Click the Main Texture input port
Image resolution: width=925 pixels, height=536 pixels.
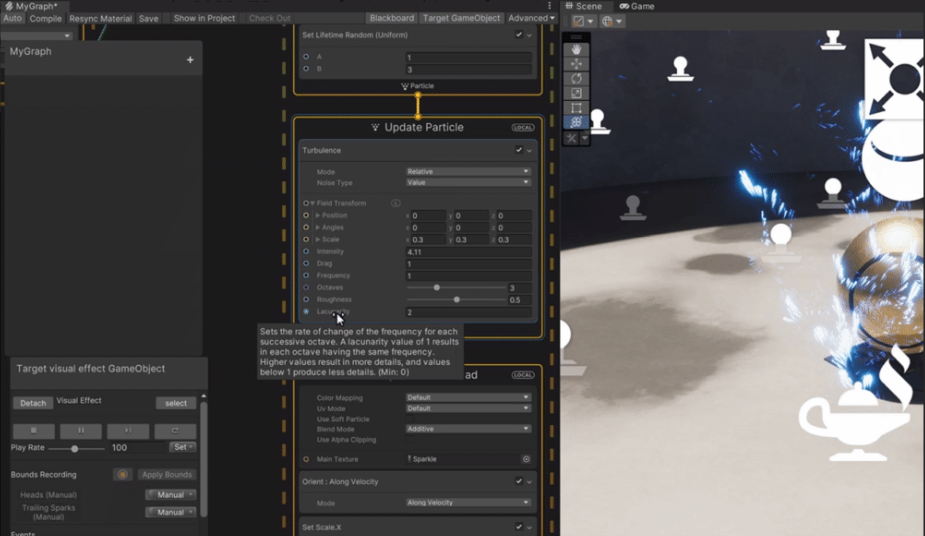(306, 459)
